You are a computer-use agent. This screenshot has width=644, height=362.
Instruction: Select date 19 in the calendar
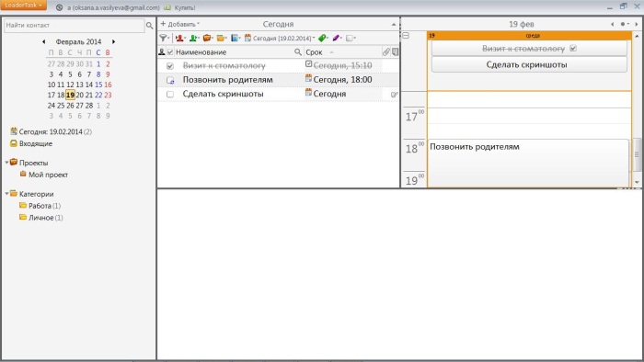click(70, 96)
